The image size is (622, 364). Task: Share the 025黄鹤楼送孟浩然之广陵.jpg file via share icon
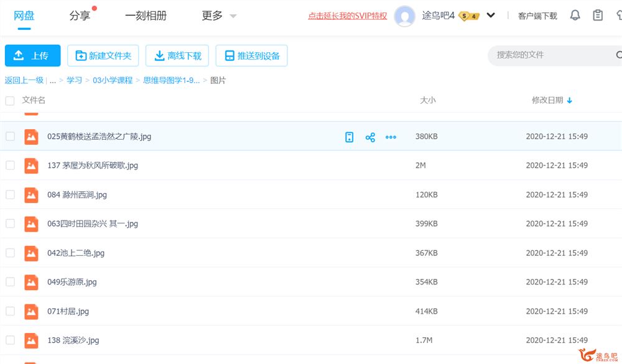(370, 137)
